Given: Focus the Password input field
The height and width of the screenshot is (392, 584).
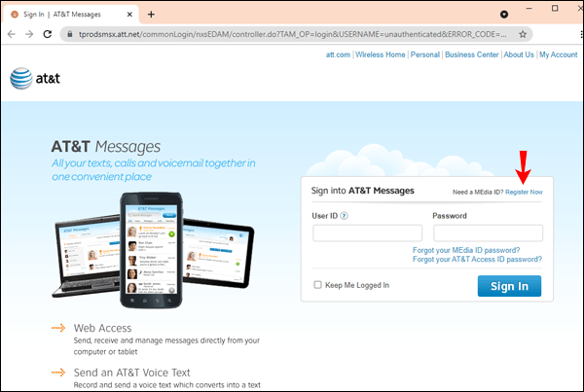Looking at the screenshot, I should click(488, 233).
